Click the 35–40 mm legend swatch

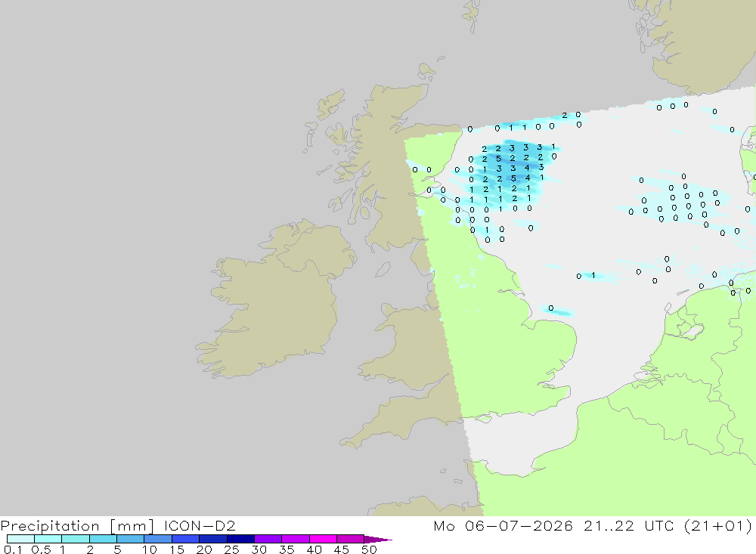pyautogui.click(x=296, y=539)
